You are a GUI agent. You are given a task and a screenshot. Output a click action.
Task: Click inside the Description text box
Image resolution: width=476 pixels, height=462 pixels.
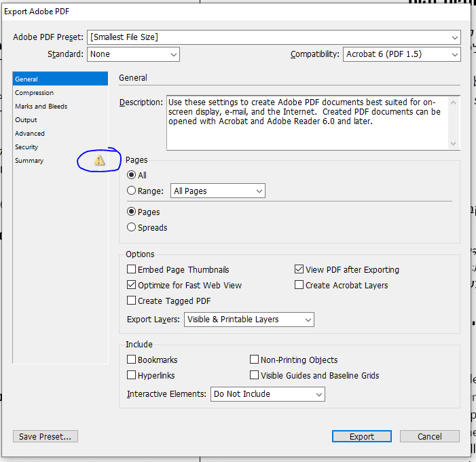click(307, 123)
